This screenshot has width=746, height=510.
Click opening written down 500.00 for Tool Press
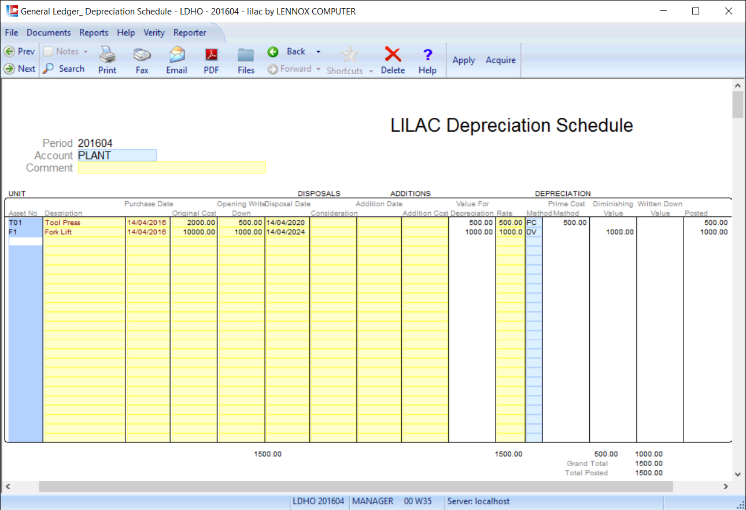pyautogui.click(x=242, y=223)
